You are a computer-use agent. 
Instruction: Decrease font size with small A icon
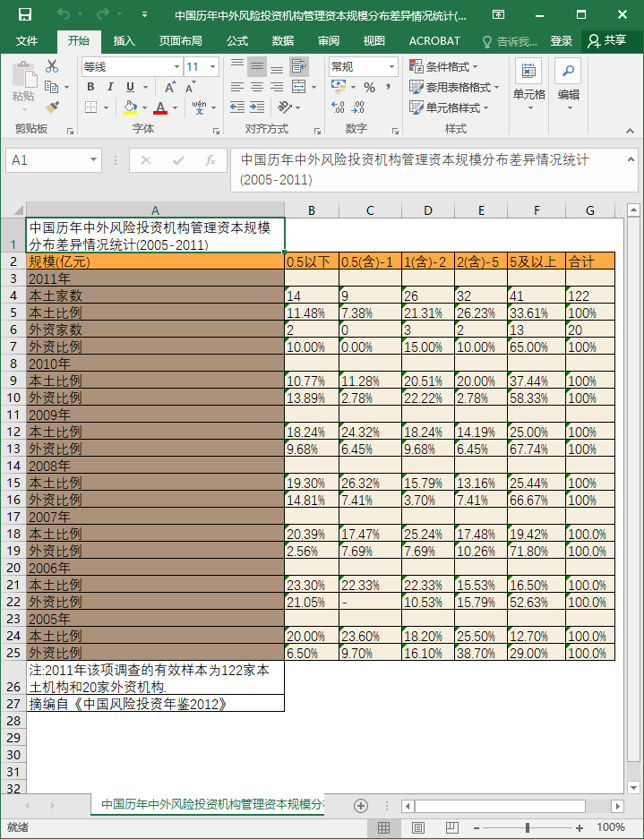point(190,87)
